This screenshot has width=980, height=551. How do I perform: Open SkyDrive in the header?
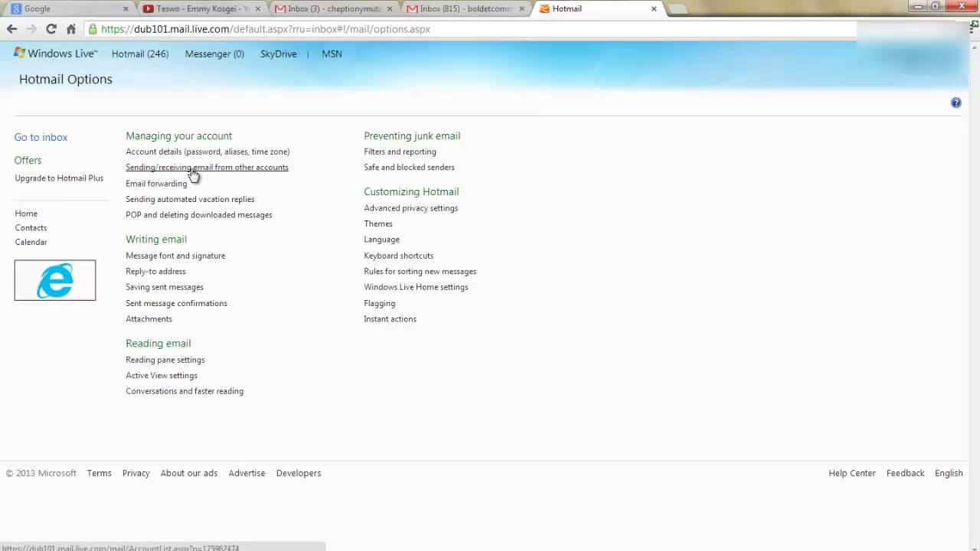pyautogui.click(x=279, y=54)
